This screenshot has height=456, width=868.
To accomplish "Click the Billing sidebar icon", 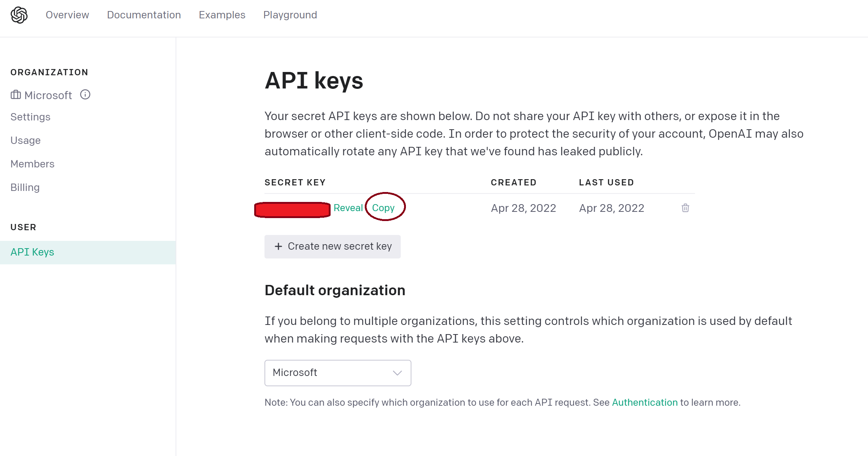I will point(25,187).
